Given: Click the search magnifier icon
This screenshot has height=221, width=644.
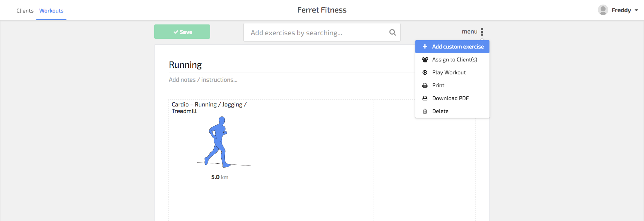Looking at the screenshot, I should pyautogui.click(x=392, y=32).
